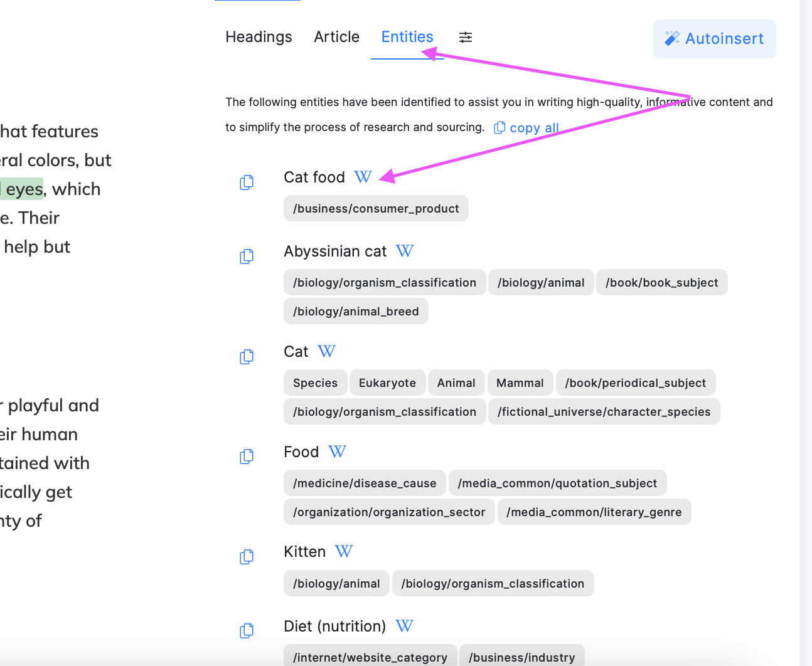The height and width of the screenshot is (666, 812).
Task: Copy the Cat food entity
Action: point(247,182)
